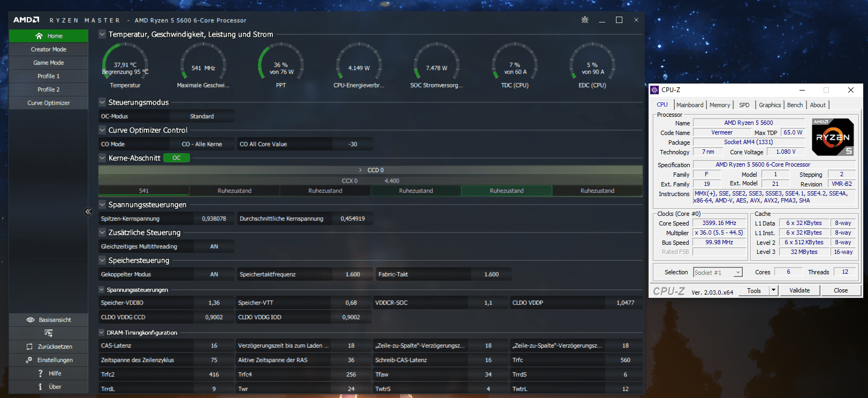This screenshot has width=868, height=398.
Task: Select Profile 1 in the sidebar
Action: pos(49,76)
